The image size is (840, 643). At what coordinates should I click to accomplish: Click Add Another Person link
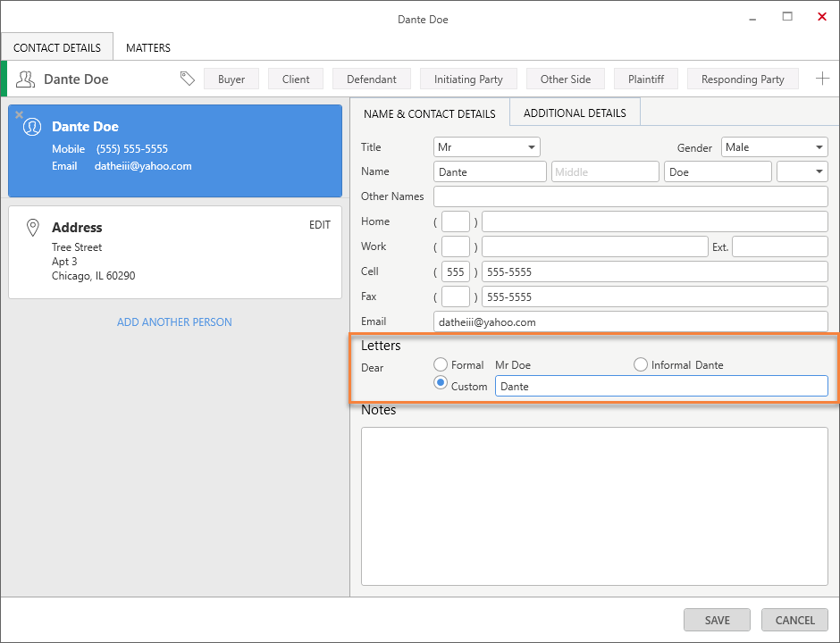click(x=174, y=322)
